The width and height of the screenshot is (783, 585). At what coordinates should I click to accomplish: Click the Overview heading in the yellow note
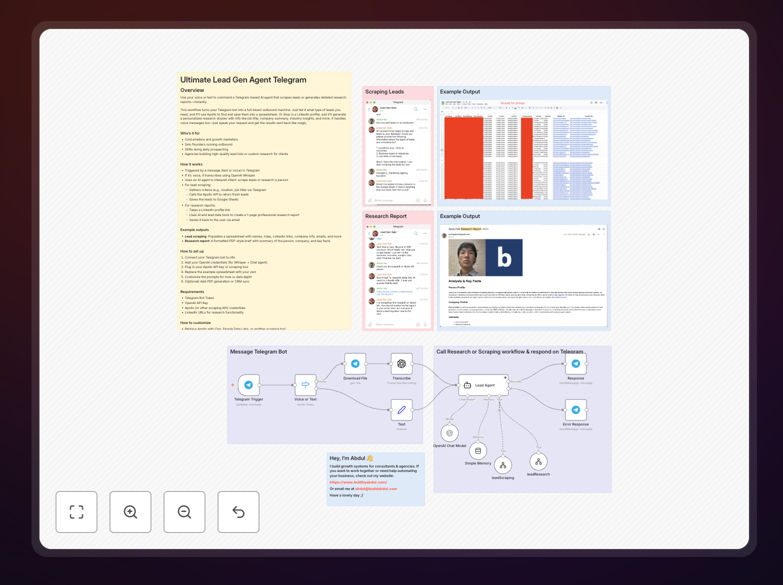point(192,90)
